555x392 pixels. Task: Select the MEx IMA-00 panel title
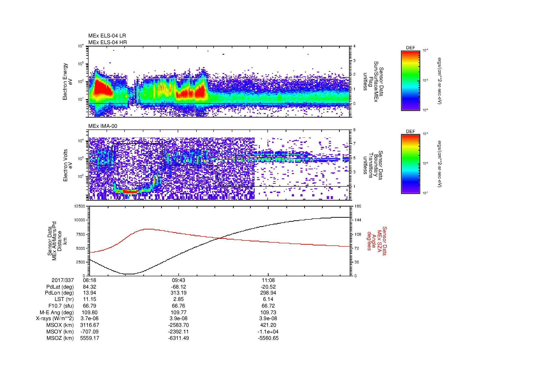tap(103, 126)
